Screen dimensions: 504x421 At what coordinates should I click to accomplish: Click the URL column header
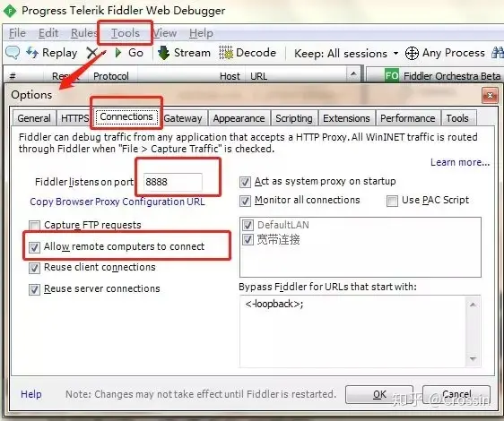pyautogui.click(x=259, y=76)
